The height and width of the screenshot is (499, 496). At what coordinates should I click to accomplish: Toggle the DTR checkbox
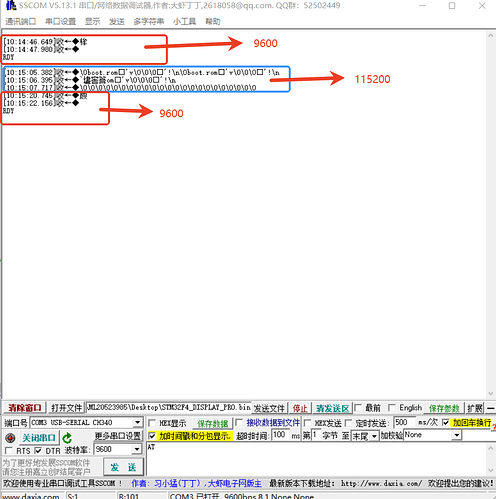(x=38, y=451)
